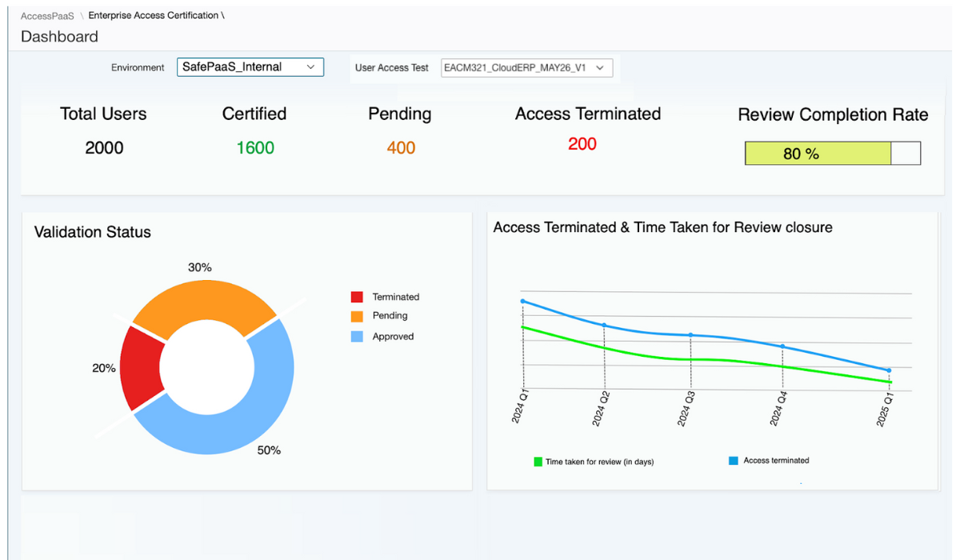Click the Access Terminated count 200

(582, 144)
